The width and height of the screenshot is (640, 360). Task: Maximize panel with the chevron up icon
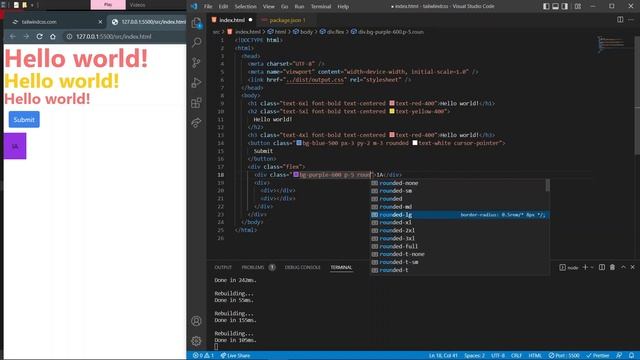[623, 267]
